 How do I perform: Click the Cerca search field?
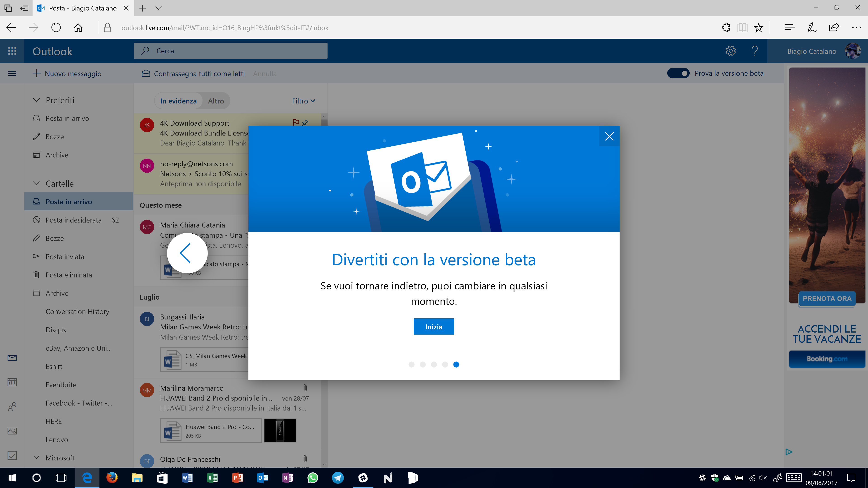point(231,51)
